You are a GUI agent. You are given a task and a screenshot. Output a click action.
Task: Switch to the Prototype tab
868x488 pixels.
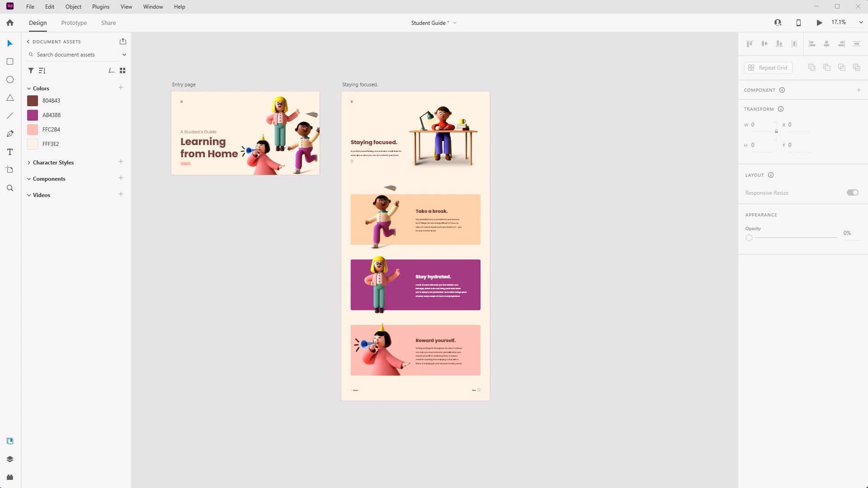click(74, 23)
